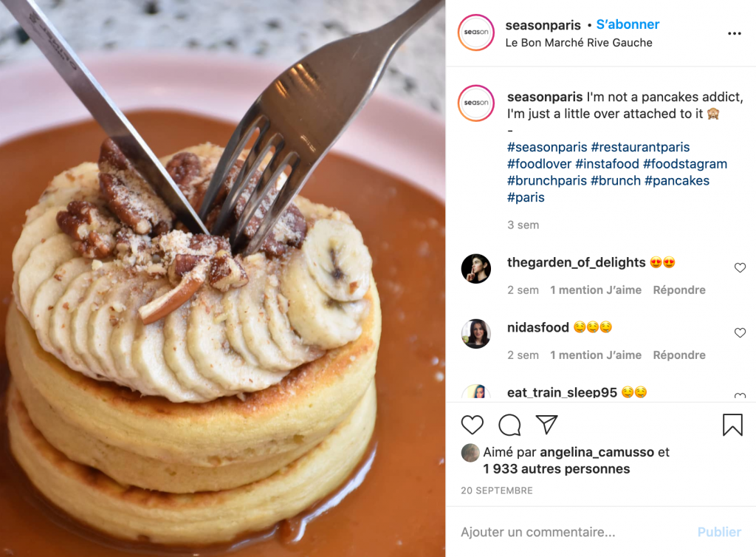
Task: Like the post with the heart icon
Action: (x=472, y=425)
